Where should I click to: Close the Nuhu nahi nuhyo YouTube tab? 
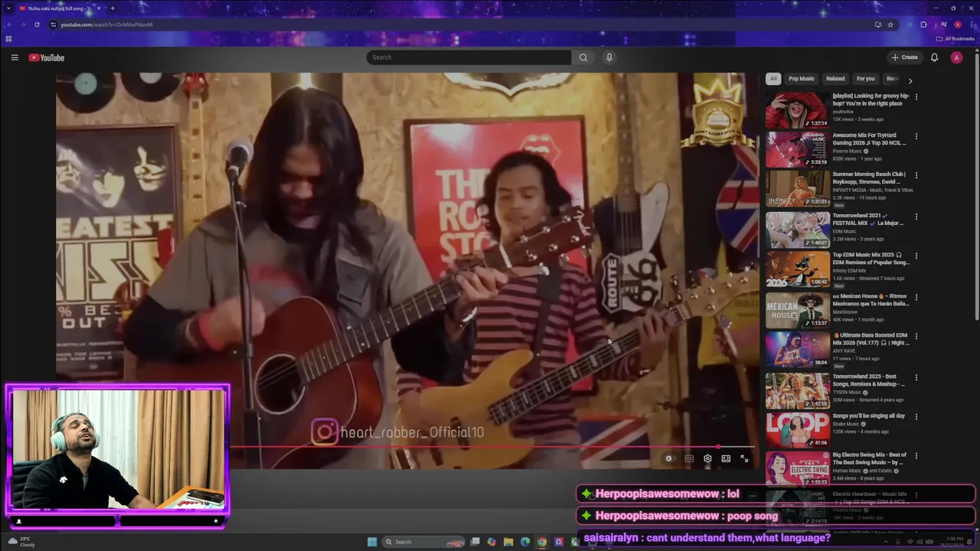(x=98, y=8)
